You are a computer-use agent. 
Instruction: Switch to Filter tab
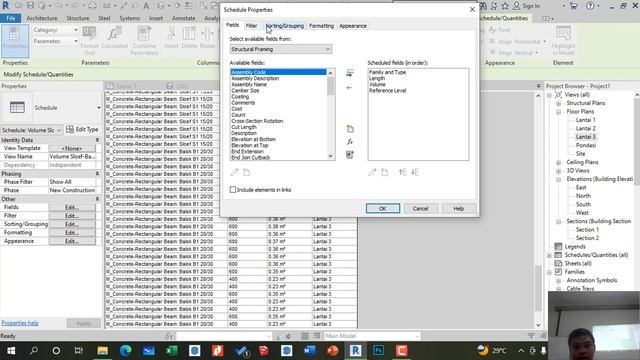tap(251, 26)
